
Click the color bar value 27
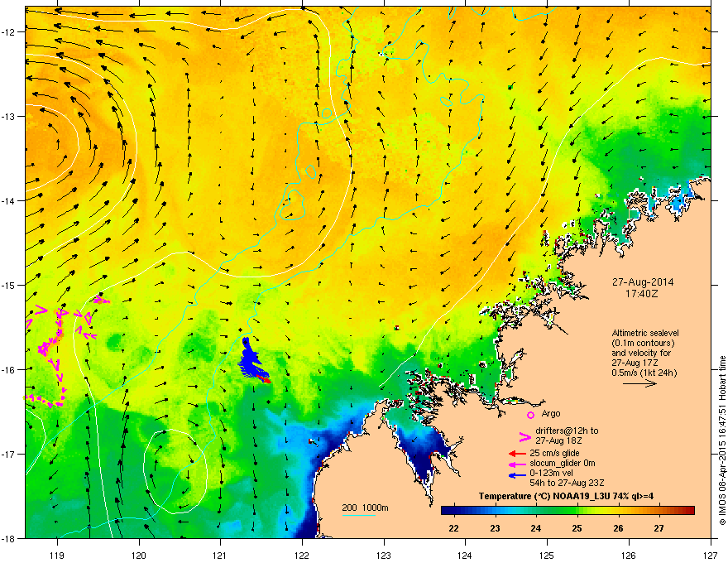click(x=659, y=528)
